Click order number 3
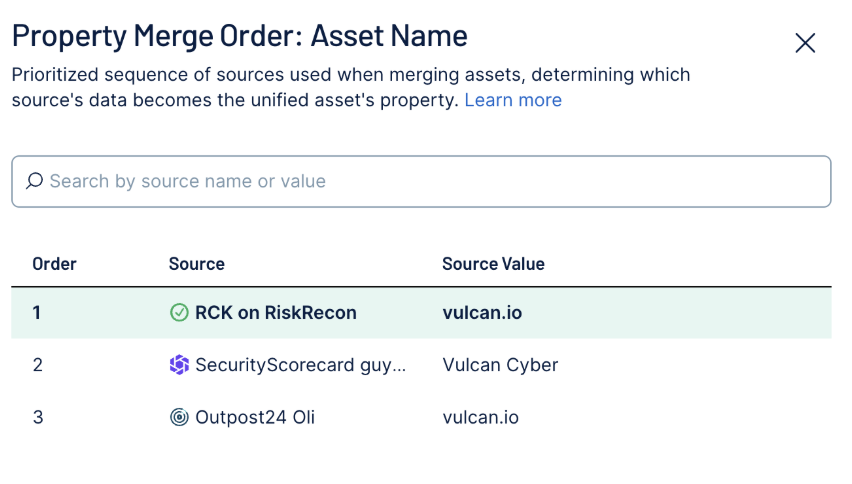 (37, 417)
